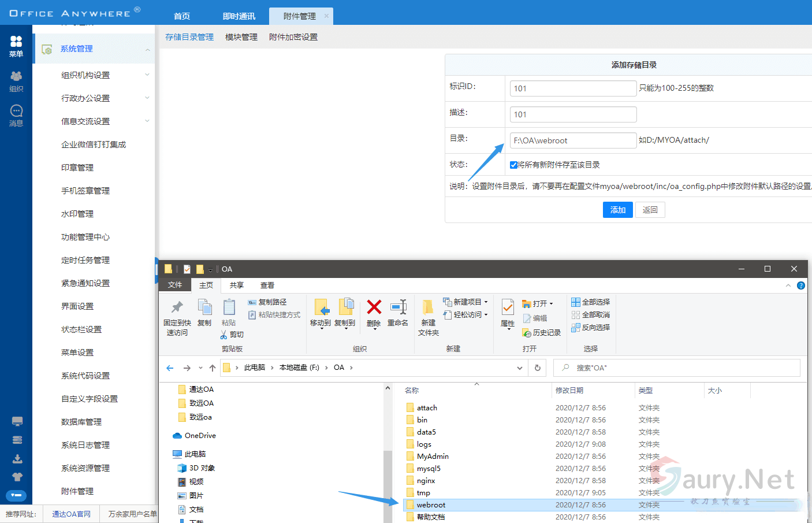This screenshot has height=523, width=812.
Task: Click the Explorer refresh icon
Action: (x=537, y=368)
